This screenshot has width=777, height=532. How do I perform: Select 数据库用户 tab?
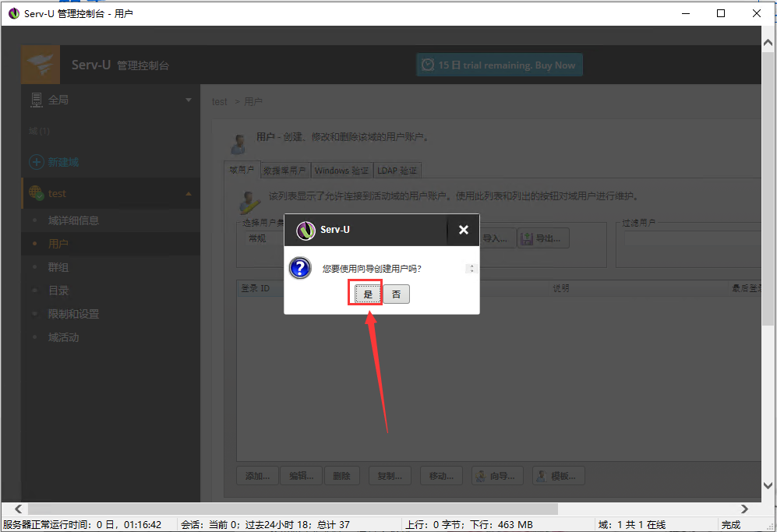click(285, 170)
